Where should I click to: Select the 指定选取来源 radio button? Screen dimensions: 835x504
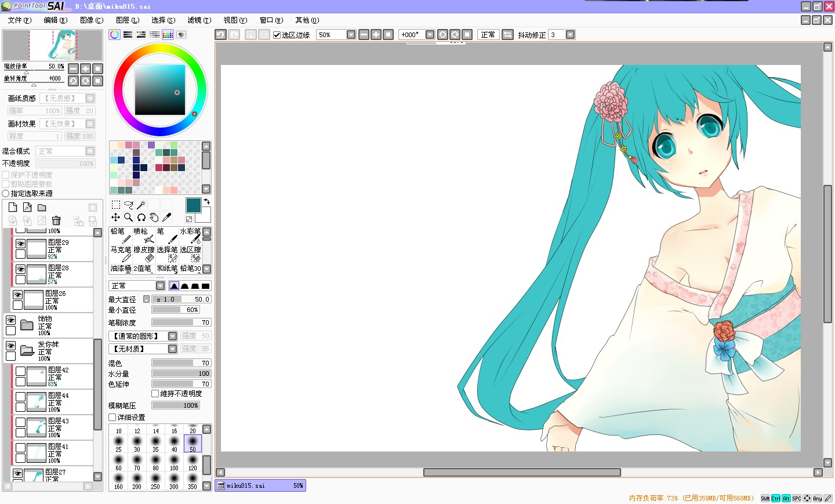pyautogui.click(x=6, y=193)
